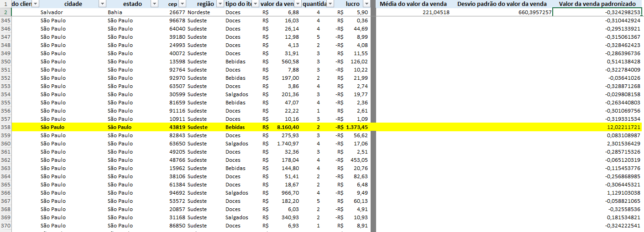Open the cep column filter dropdown
This screenshot has height=232, width=644.
click(x=182, y=4)
